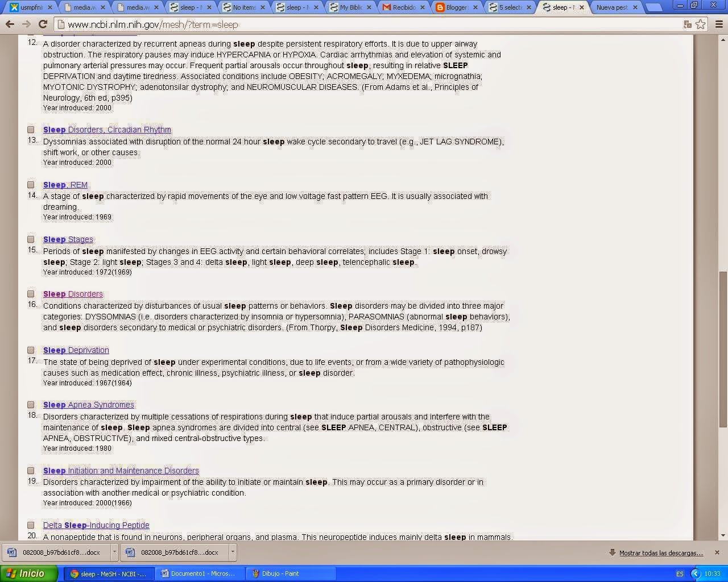The height and width of the screenshot is (582, 728).
Task: Click the browser back arrow
Action: (x=9, y=24)
